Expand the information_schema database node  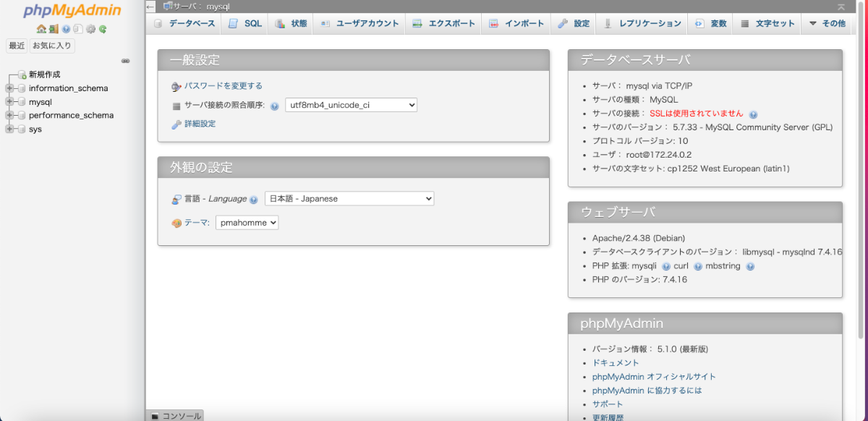point(9,88)
